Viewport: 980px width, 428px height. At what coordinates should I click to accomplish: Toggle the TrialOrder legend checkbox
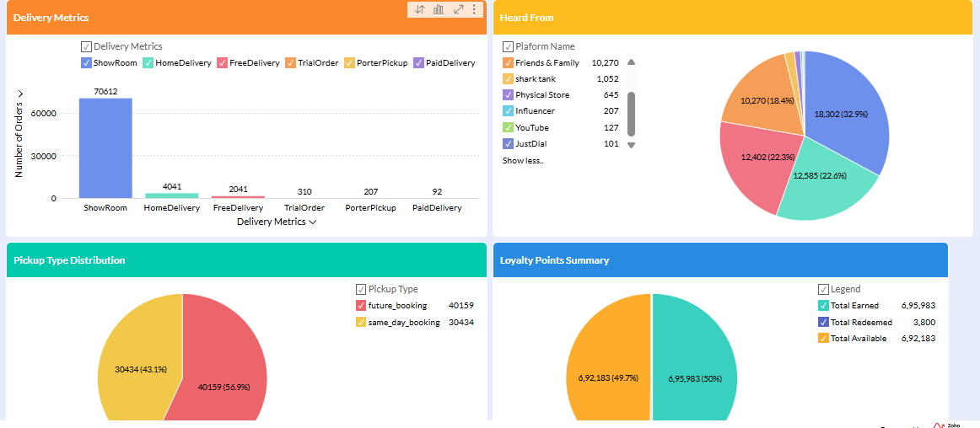291,62
